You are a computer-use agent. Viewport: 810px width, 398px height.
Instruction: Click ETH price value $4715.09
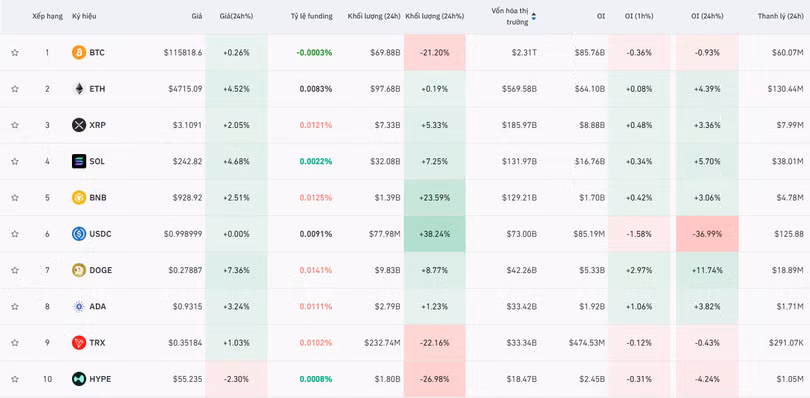(x=185, y=89)
